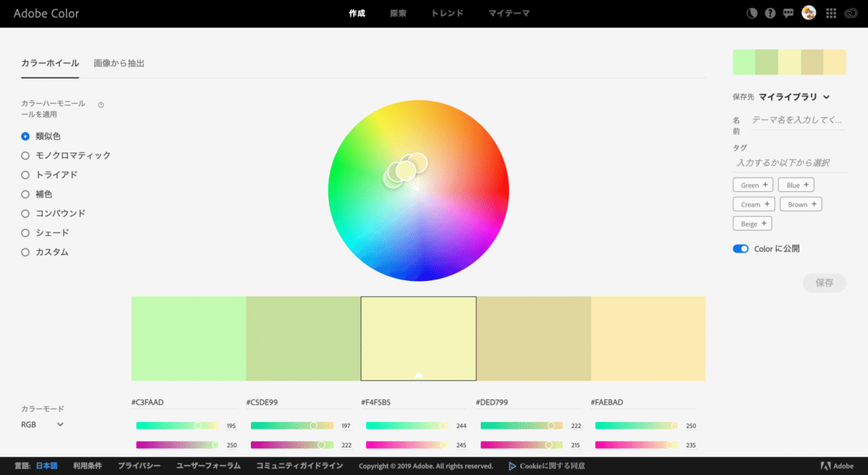
Task: Open the コミュニティガイドライン link
Action: pyautogui.click(x=299, y=466)
